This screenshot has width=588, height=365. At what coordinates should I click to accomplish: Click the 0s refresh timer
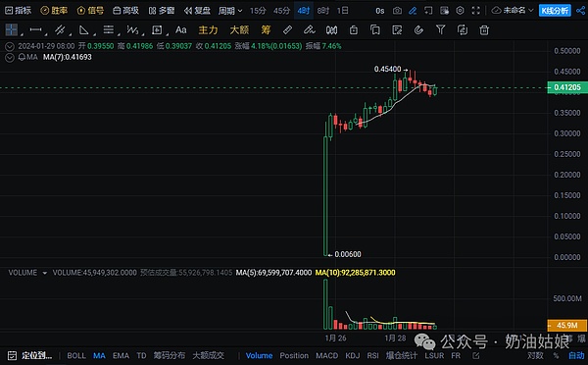380,11
